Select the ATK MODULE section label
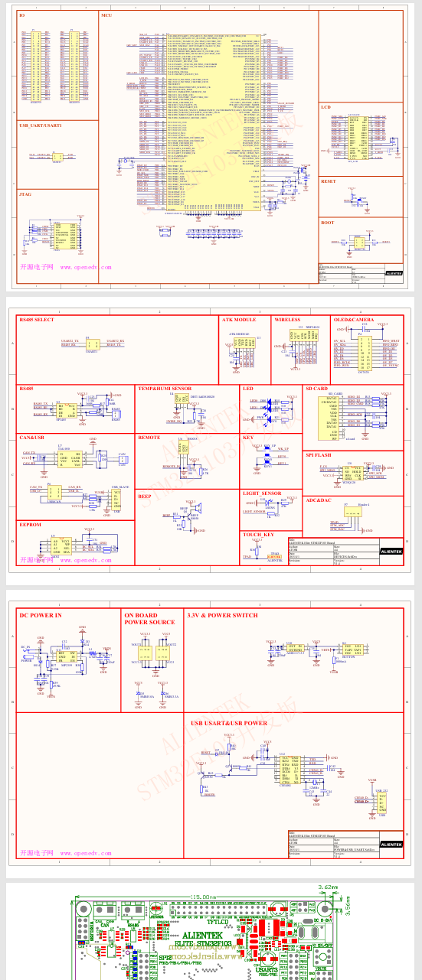422x980 pixels. click(x=239, y=319)
